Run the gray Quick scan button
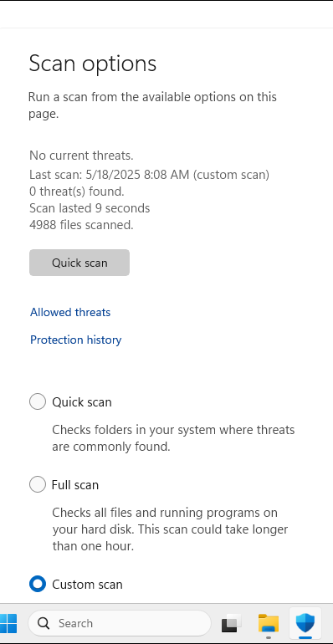Viewport: 333px width, 644px height. [x=79, y=263]
